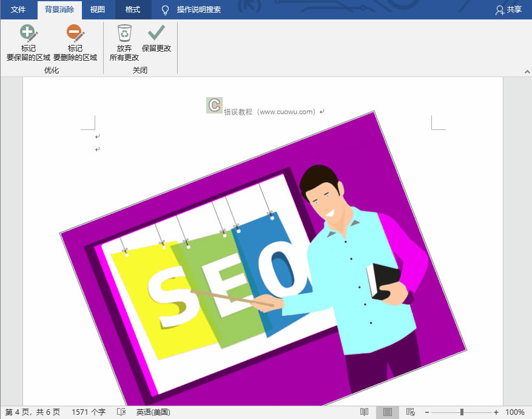Click the header text 错误教程 (www.cuowu.com)
The image size is (532, 419).
pyautogui.click(x=270, y=112)
